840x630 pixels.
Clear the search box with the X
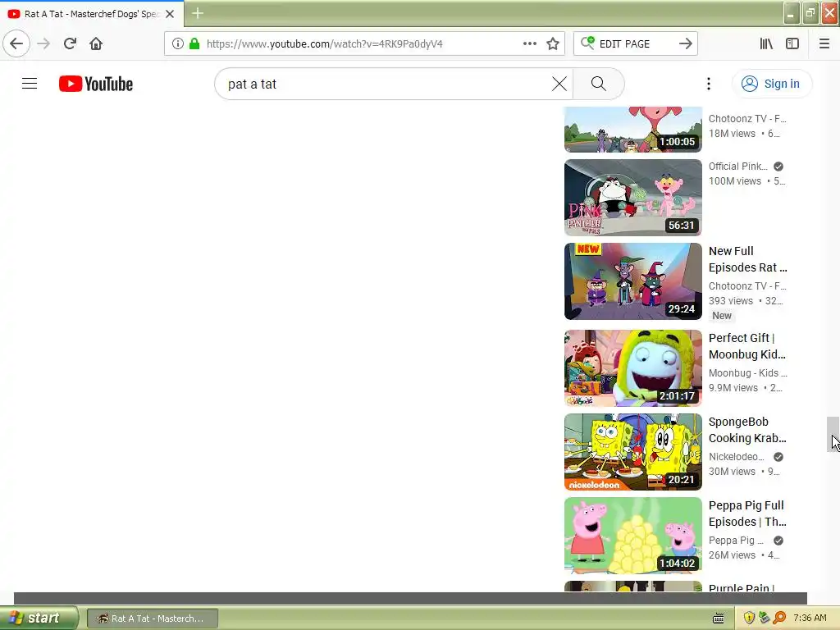(559, 84)
